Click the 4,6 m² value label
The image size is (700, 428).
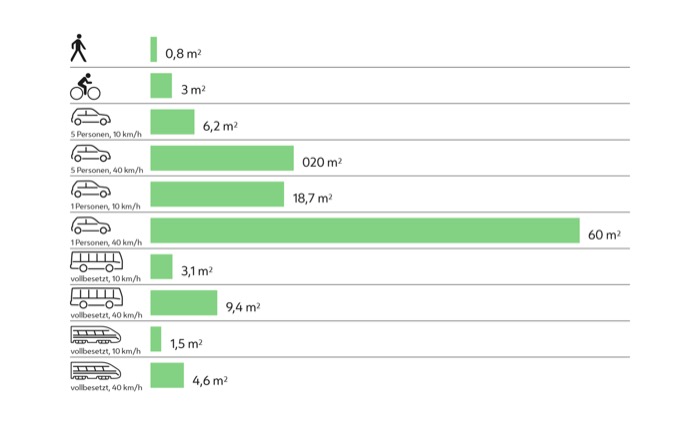click(x=211, y=380)
